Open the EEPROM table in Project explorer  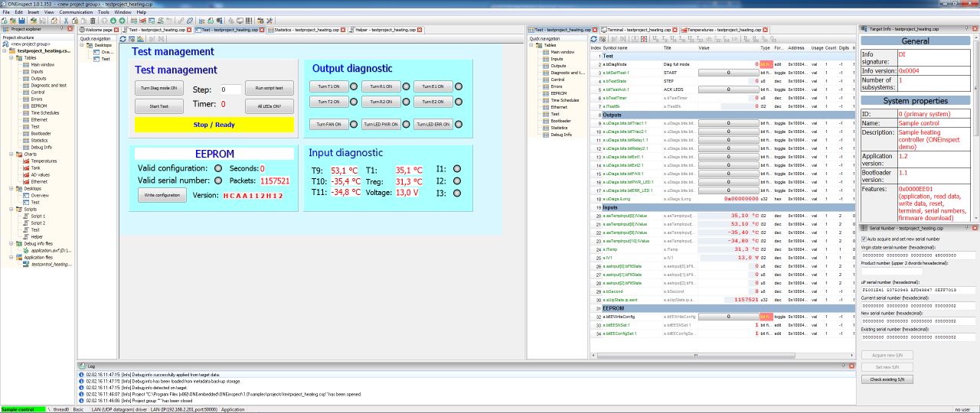(x=38, y=106)
